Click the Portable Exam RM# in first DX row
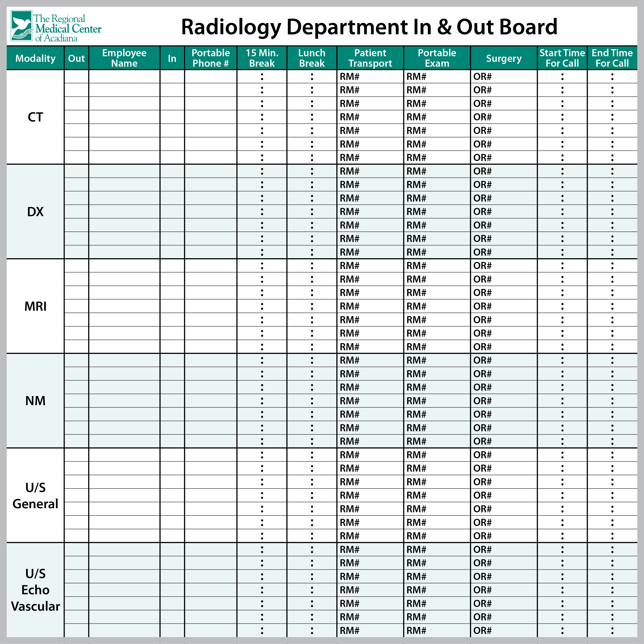The image size is (644, 644). (416, 171)
